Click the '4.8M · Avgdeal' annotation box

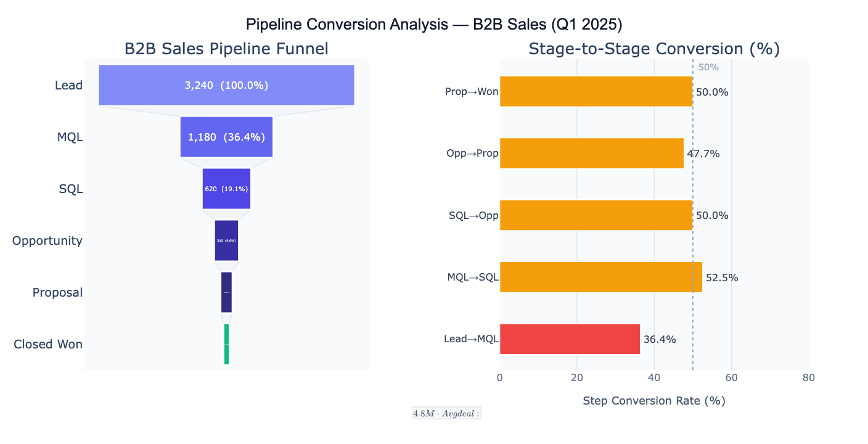coord(446,413)
